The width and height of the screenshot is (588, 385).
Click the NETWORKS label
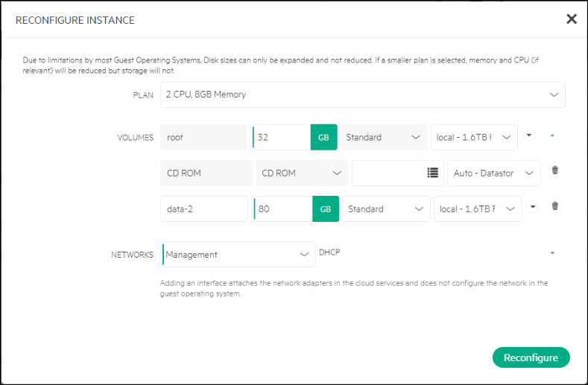point(132,255)
